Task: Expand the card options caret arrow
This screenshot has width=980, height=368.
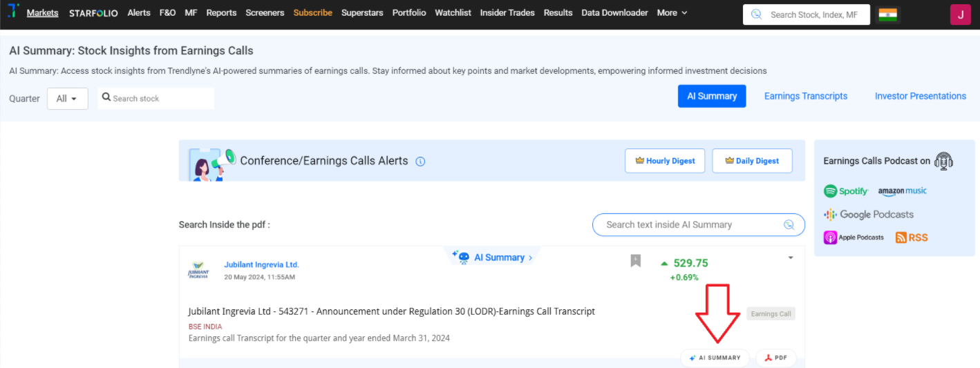Action: click(791, 258)
